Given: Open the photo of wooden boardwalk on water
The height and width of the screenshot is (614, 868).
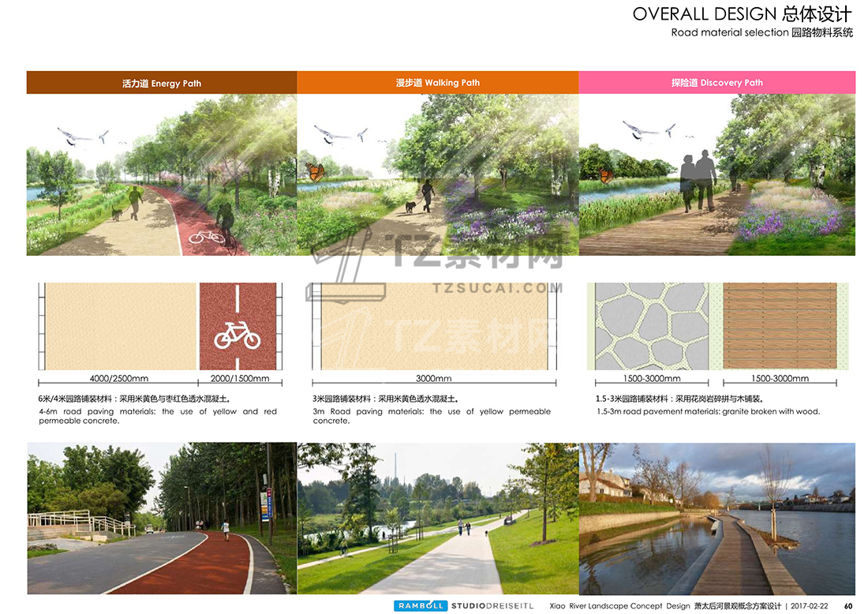Looking at the screenshot, I should tap(716, 519).
